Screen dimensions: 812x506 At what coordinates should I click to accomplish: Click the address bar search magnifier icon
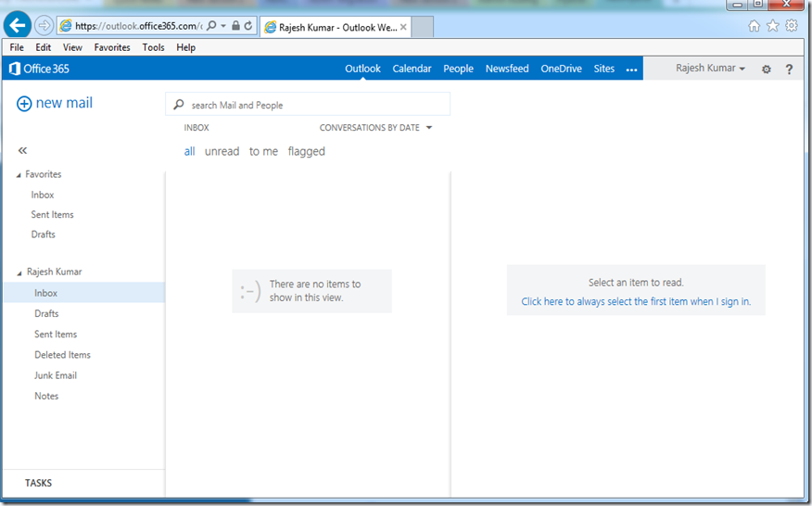[211, 25]
